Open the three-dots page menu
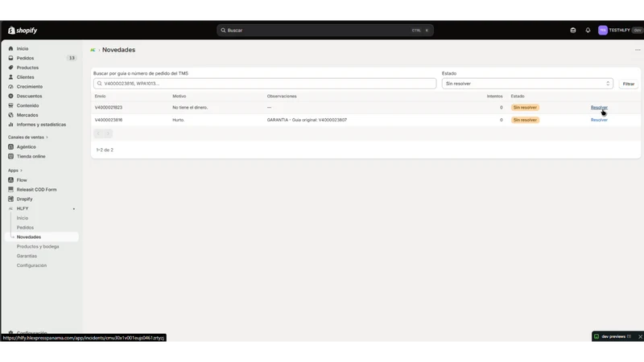This screenshot has height=362, width=644. 638,50
